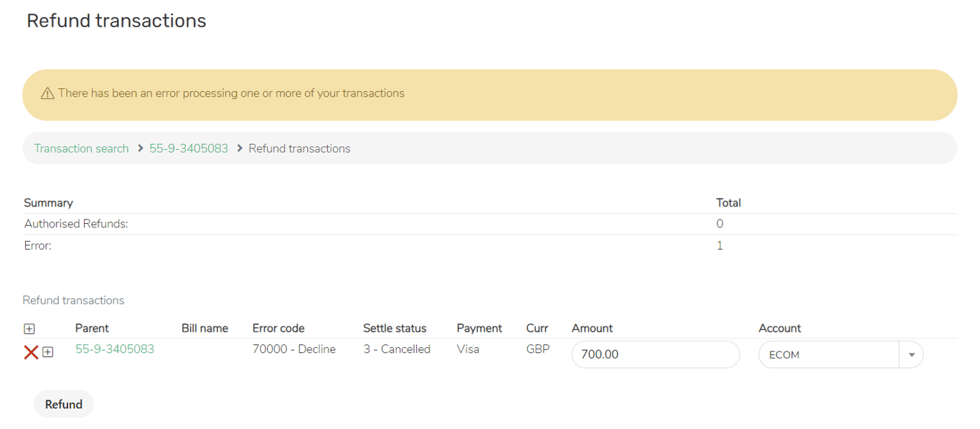Click the error processing alert message text
Image resolution: width=980 pixels, height=429 pixels.
coord(231,93)
